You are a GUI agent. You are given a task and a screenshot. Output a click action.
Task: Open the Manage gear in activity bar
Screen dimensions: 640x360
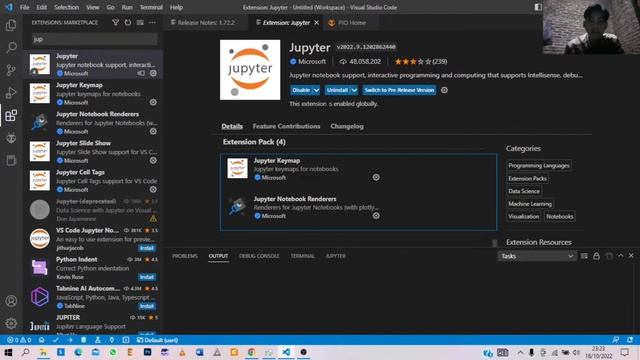pos(11,323)
